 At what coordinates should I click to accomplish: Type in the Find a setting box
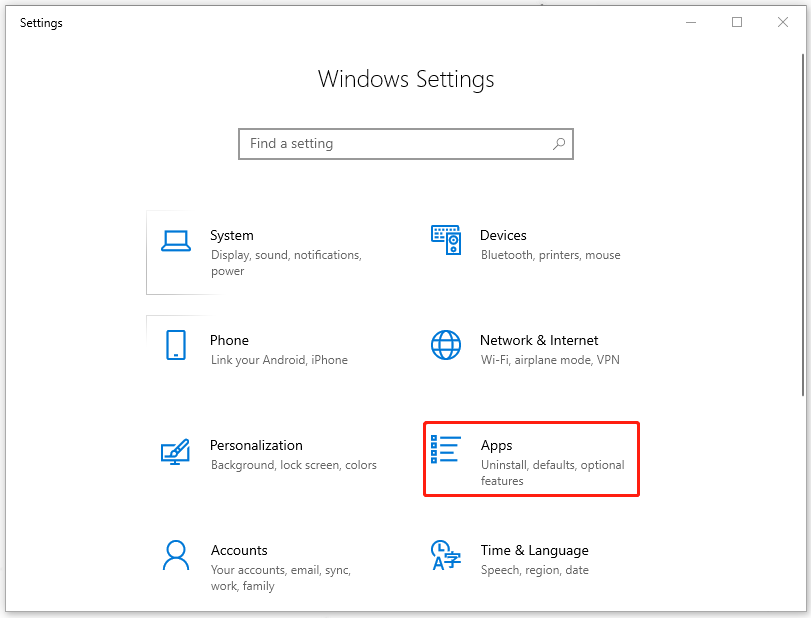395,144
